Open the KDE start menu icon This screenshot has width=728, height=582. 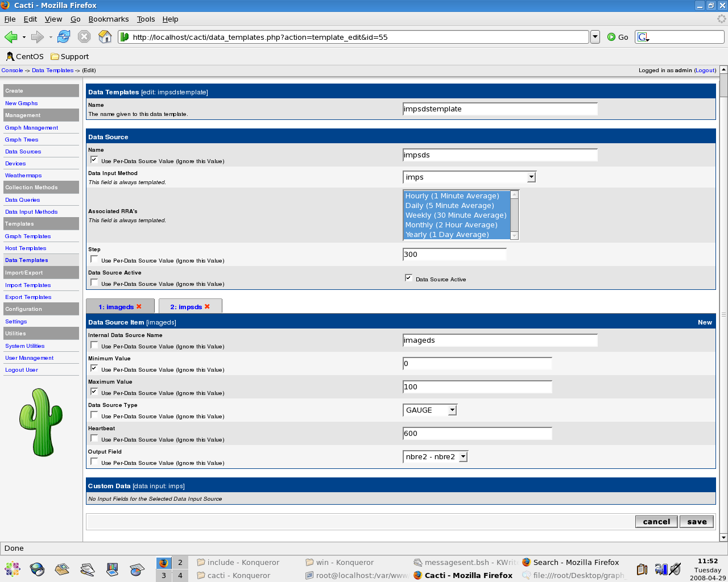pos(12,569)
